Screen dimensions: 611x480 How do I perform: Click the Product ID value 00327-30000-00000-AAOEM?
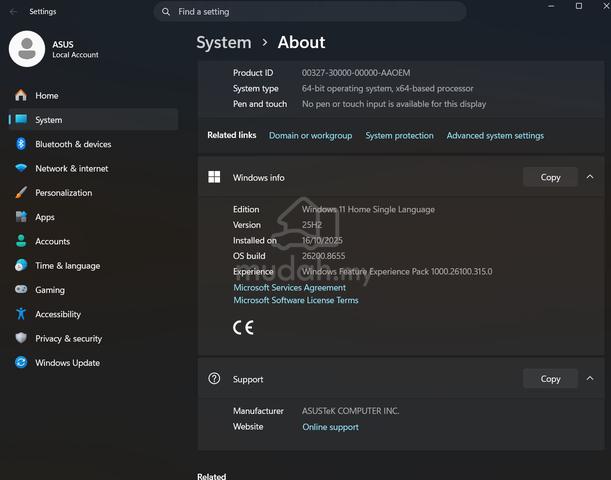356,73
